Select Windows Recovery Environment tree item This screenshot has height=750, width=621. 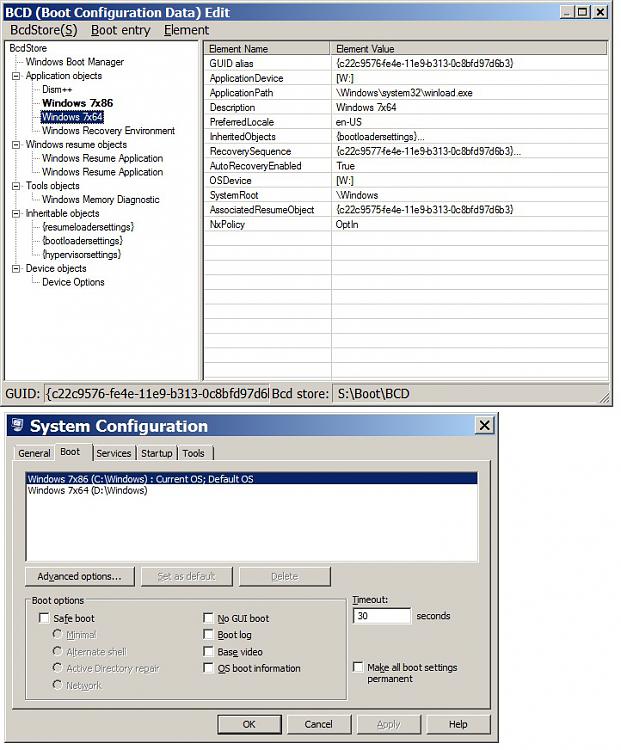point(109,131)
